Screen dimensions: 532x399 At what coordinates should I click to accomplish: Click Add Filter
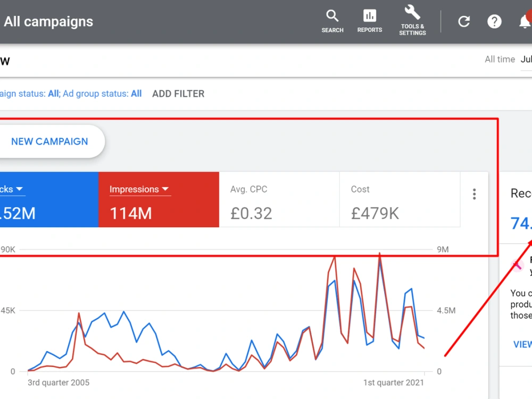pos(178,94)
